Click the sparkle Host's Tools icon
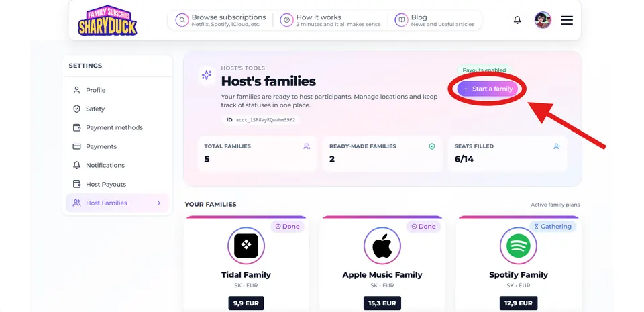The height and width of the screenshot is (312, 644). (207, 75)
